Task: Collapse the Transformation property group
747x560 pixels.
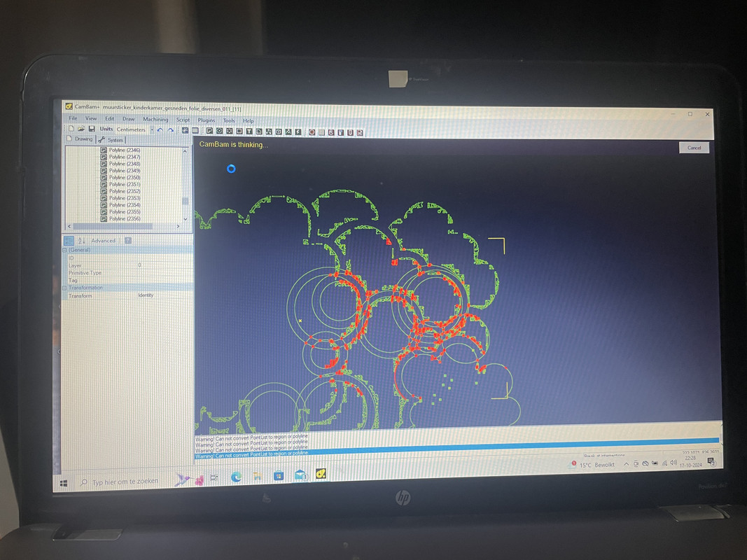Action: tap(65, 288)
